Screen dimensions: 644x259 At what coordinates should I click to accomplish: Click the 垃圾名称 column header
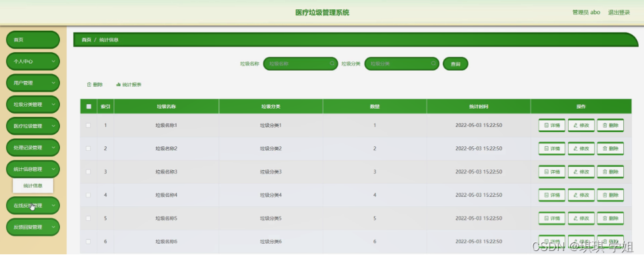tap(167, 107)
